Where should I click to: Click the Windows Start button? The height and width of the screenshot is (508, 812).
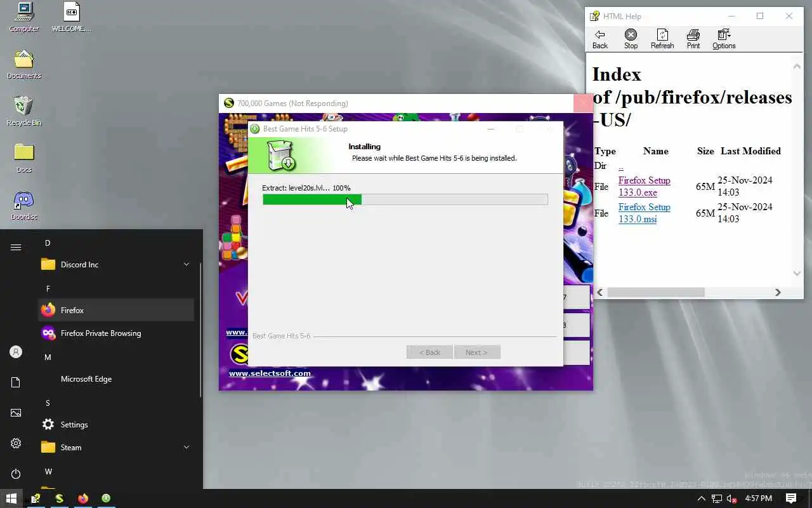coord(11,498)
